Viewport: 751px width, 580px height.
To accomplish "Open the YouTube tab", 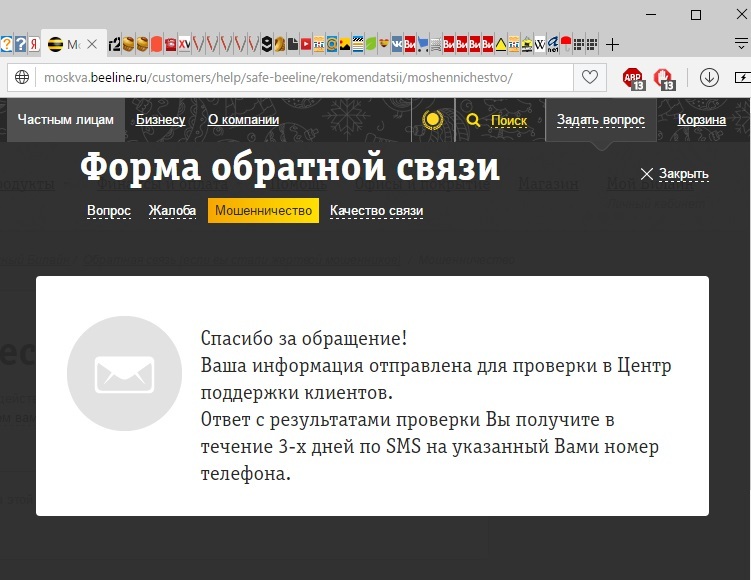I will 306,45.
